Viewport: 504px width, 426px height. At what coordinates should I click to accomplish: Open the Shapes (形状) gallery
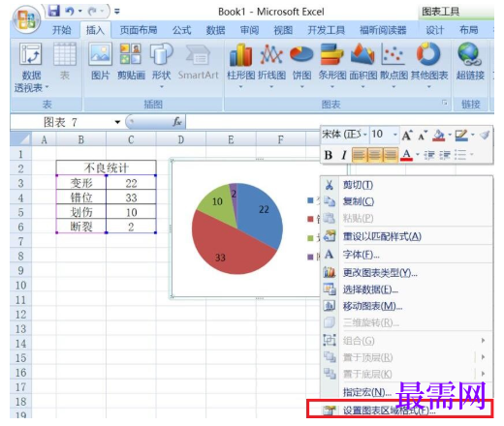coord(161,66)
